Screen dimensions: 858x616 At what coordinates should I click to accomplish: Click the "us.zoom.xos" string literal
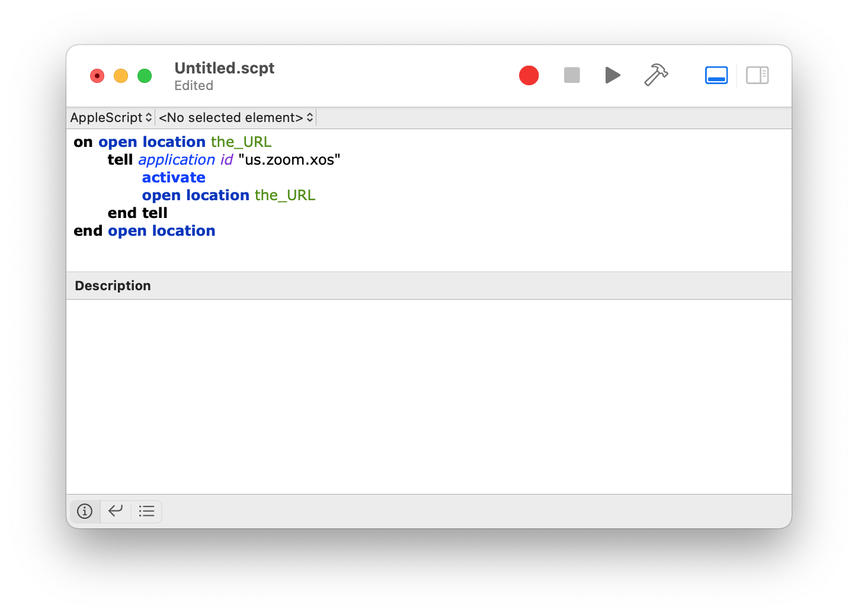289,159
